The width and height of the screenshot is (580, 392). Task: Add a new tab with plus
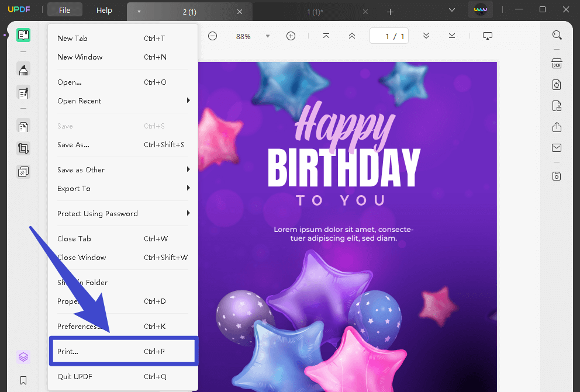point(390,12)
